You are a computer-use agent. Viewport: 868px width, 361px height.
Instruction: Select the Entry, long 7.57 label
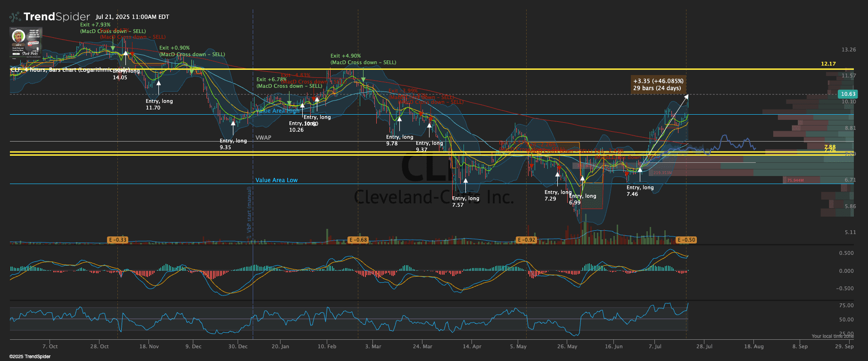tap(466, 201)
